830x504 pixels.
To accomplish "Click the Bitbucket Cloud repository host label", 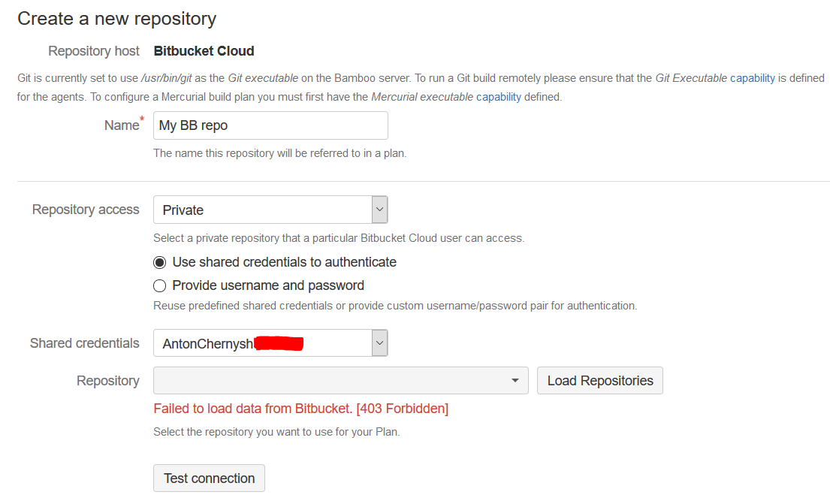I will click(x=204, y=50).
